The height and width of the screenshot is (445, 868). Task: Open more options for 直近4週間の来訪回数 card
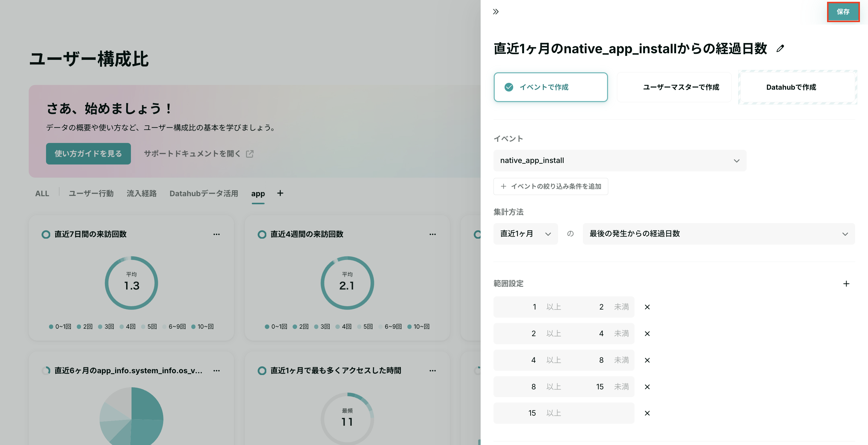coord(432,234)
